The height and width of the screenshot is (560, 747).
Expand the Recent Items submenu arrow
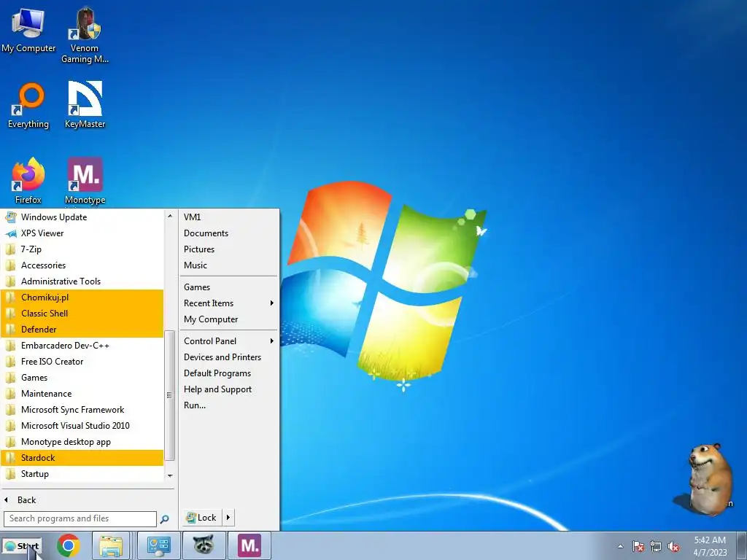271,303
